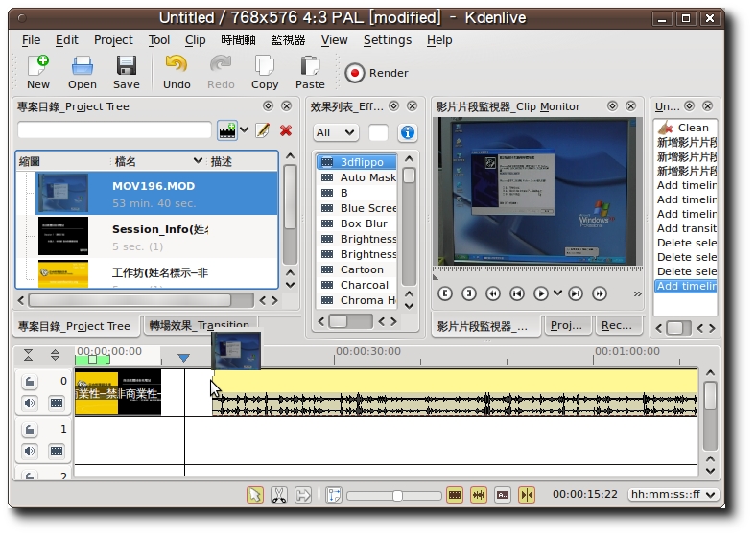
Task: Select the 3dflippo effect
Action: [357, 162]
